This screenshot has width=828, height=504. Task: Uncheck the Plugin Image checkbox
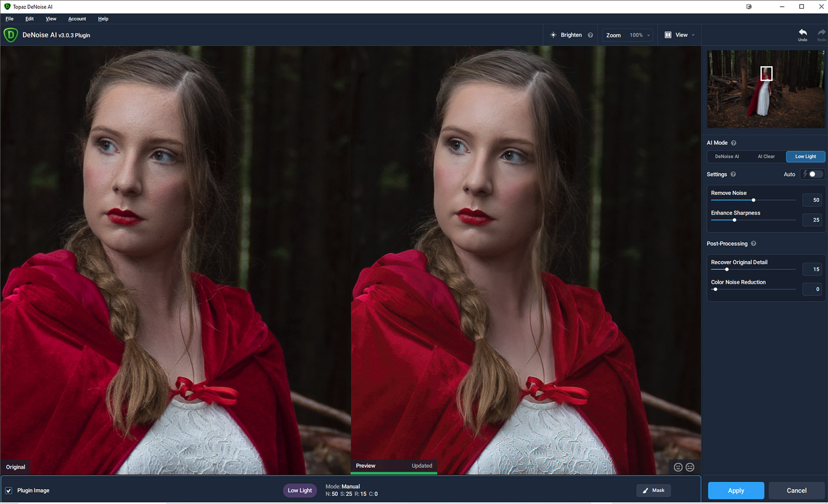point(9,491)
